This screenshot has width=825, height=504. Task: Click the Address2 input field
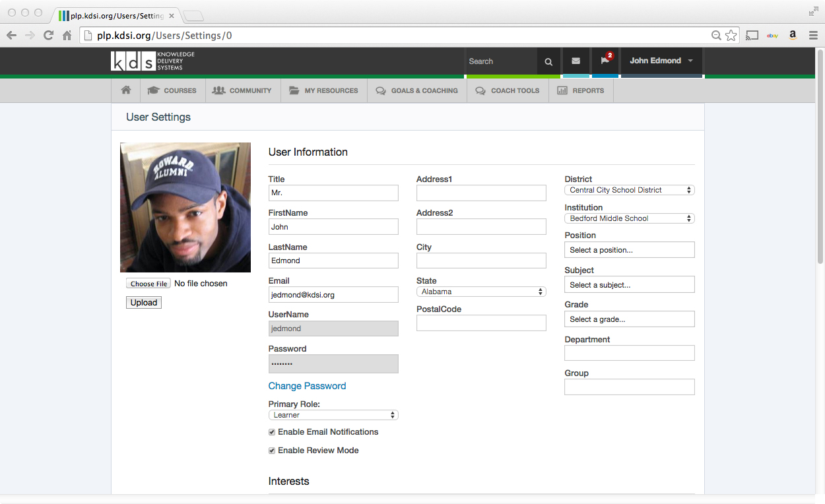(x=481, y=227)
